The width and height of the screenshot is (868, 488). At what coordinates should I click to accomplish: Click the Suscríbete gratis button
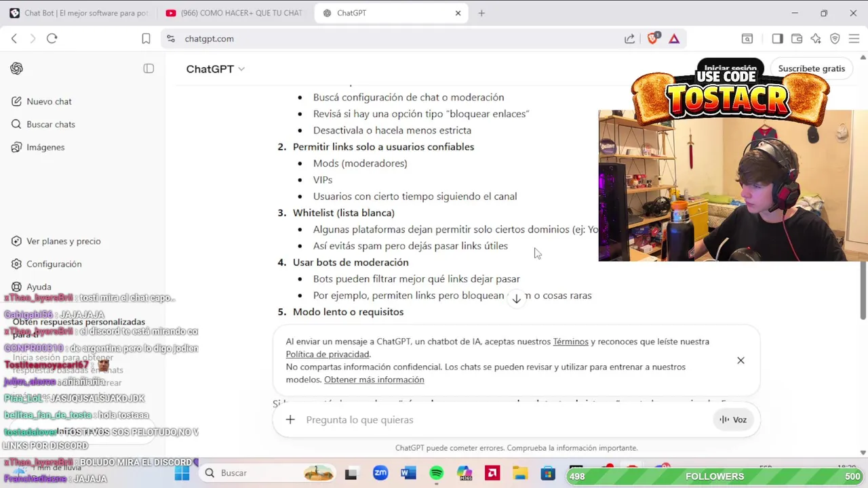click(x=811, y=68)
